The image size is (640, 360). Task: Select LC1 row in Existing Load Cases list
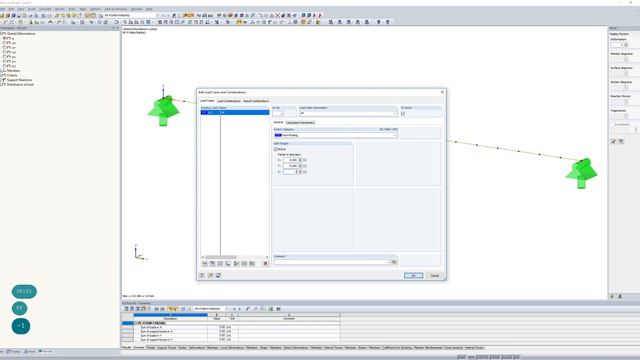pyautogui.click(x=235, y=112)
